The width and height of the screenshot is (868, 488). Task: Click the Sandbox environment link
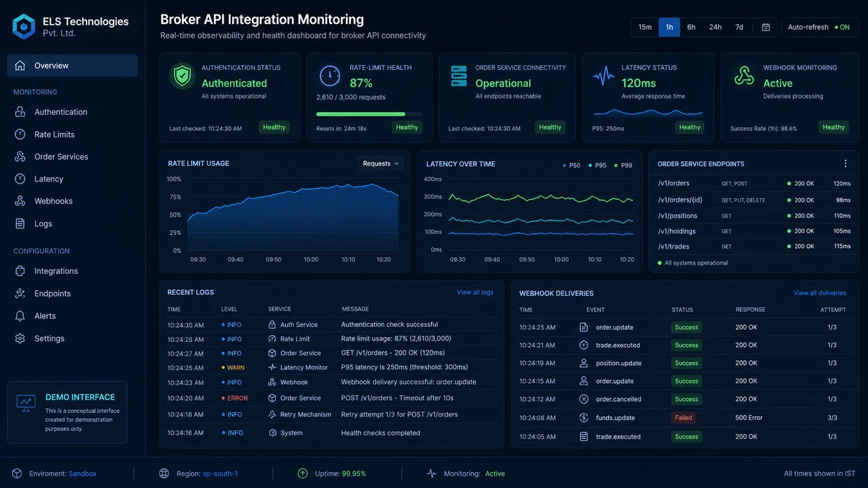(82, 474)
